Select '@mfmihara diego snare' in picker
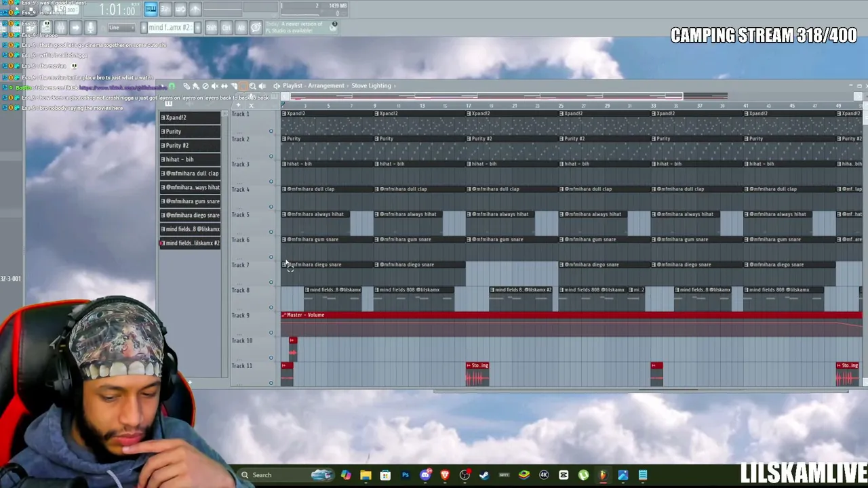This screenshot has height=488, width=868. pos(190,215)
